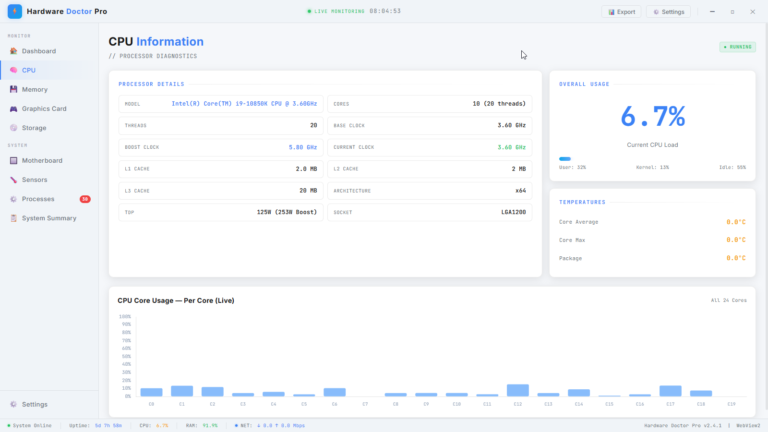This screenshot has width=768, height=432.
Task: Switch to the Graphics Card menu item
Action: point(44,109)
